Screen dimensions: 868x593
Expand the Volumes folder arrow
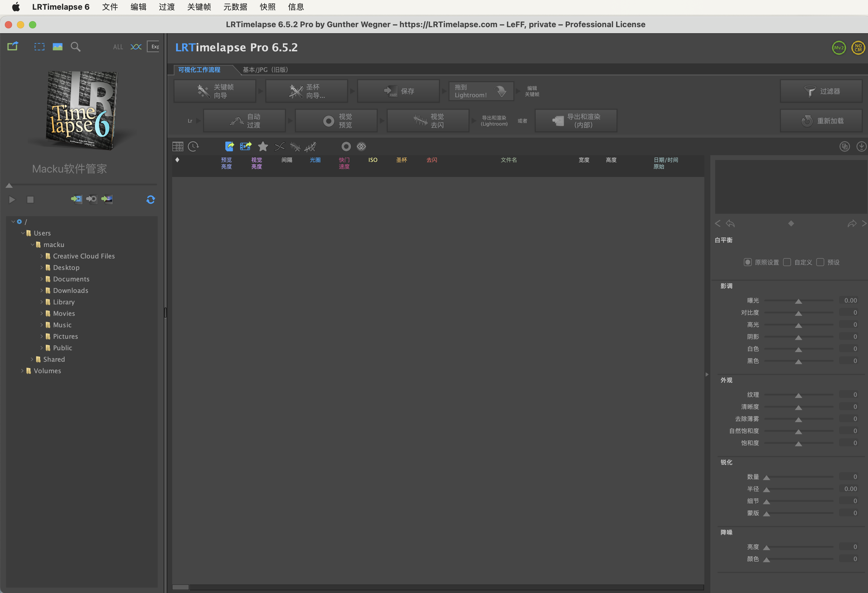click(x=22, y=371)
